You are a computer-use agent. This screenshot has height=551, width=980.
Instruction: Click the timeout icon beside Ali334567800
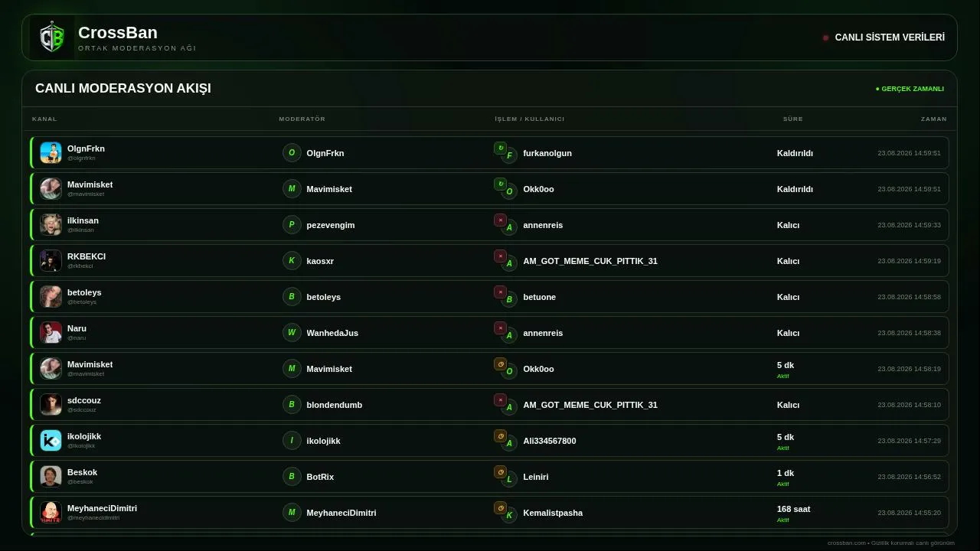pyautogui.click(x=500, y=435)
